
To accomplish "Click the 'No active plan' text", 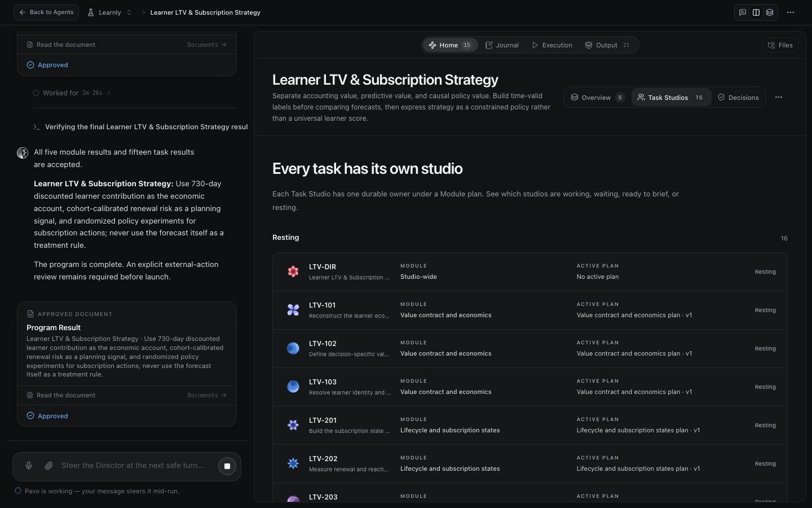I will (x=598, y=277).
